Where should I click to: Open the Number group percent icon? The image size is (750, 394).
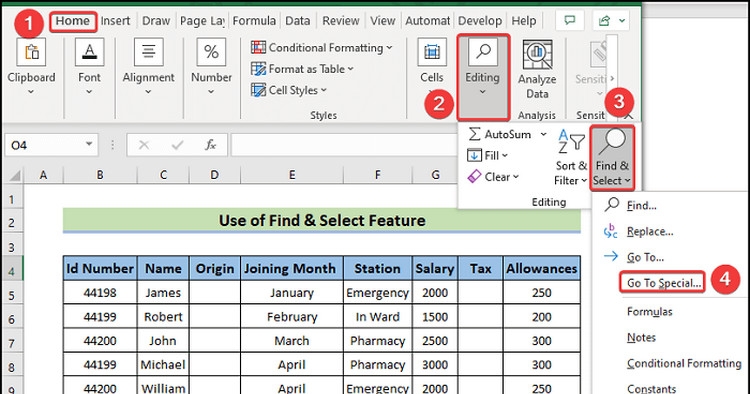click(x=211, y=53)
